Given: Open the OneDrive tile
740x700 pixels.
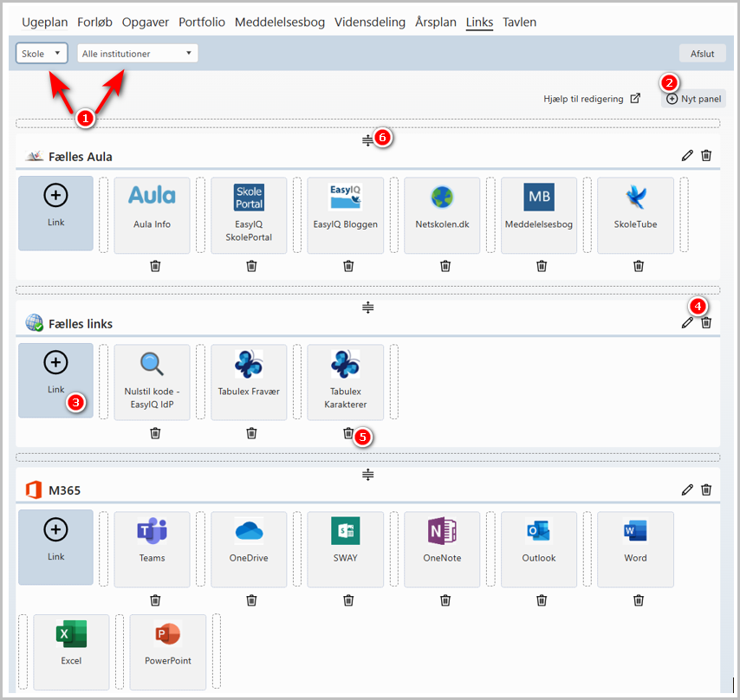Looking at the screenshot, I should pyautogui.click(x=249, y=549).
